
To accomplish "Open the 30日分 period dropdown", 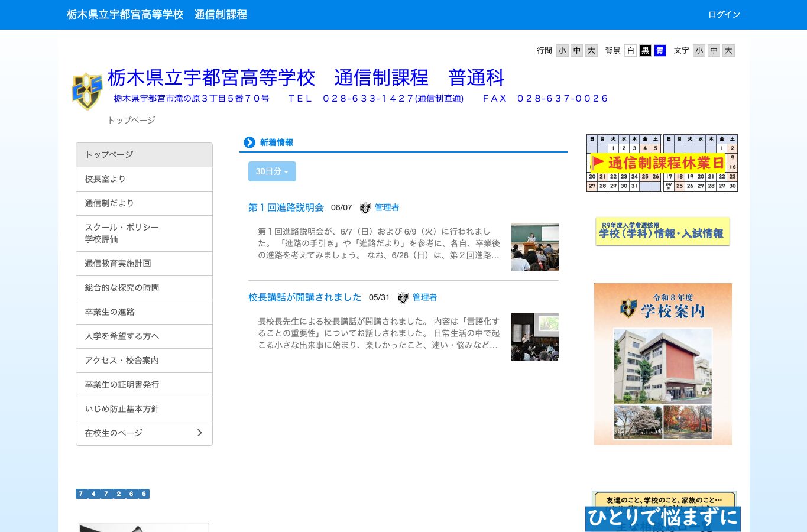I will click(x=272, y=171).
